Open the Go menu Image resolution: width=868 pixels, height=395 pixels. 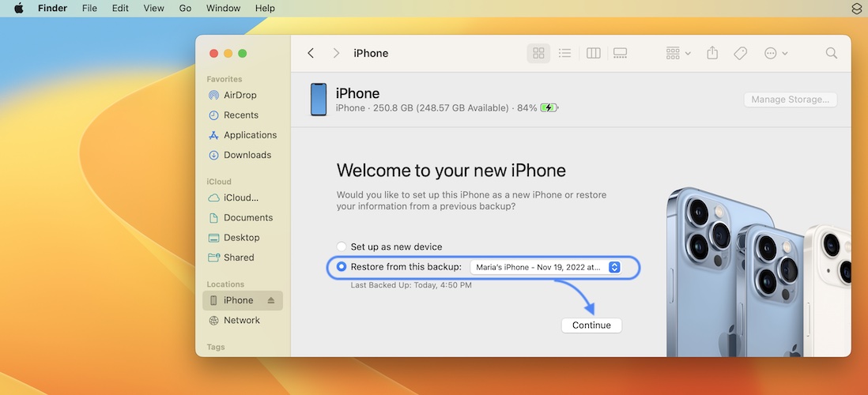(x=186, y=9)
